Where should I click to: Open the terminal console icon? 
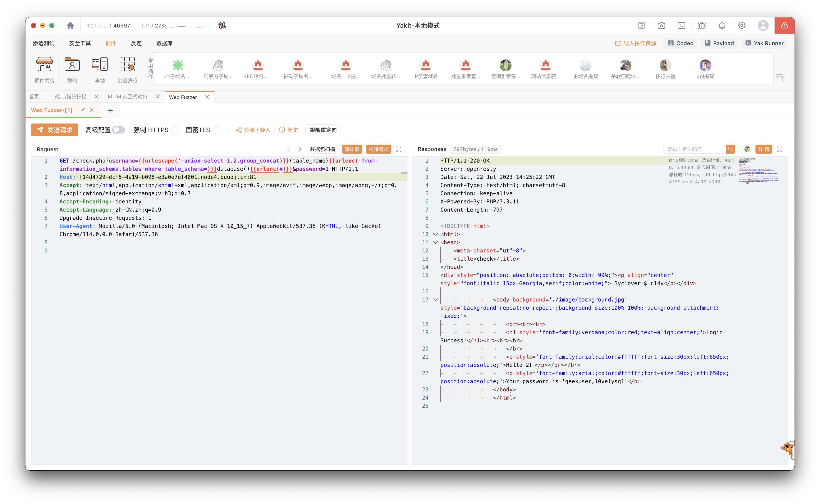pos(681,26)
